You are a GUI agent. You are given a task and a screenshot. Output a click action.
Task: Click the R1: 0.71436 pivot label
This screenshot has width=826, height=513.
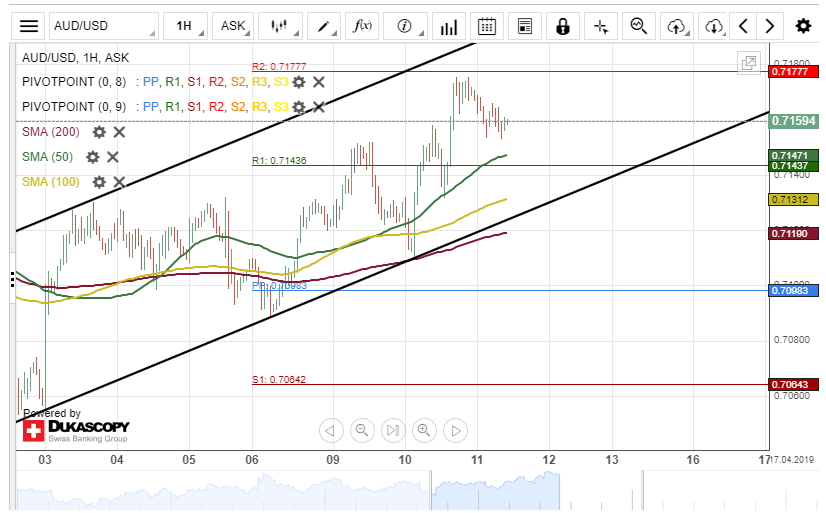279,160
